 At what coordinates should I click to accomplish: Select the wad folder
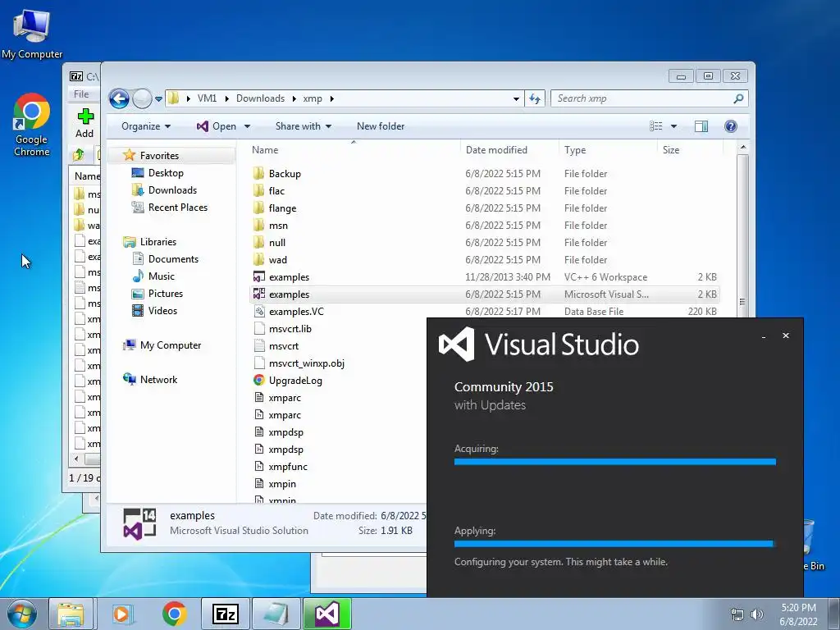pos(277,260)
